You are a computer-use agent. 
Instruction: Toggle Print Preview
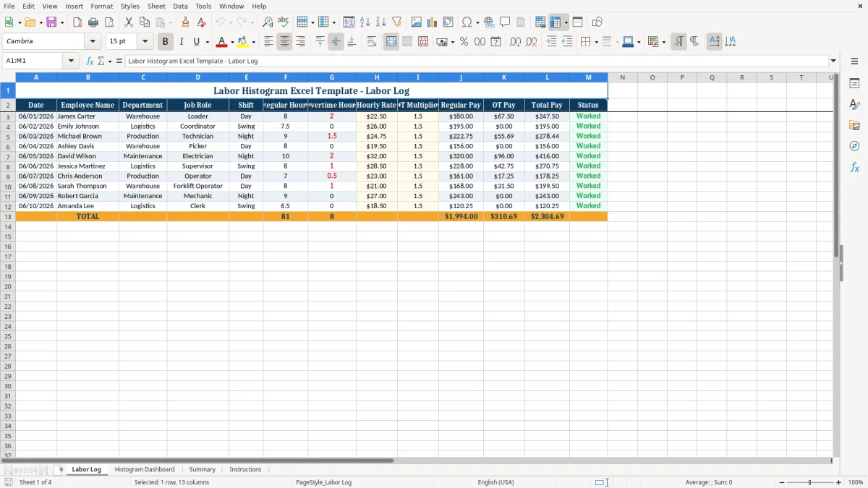pos(109,22)
